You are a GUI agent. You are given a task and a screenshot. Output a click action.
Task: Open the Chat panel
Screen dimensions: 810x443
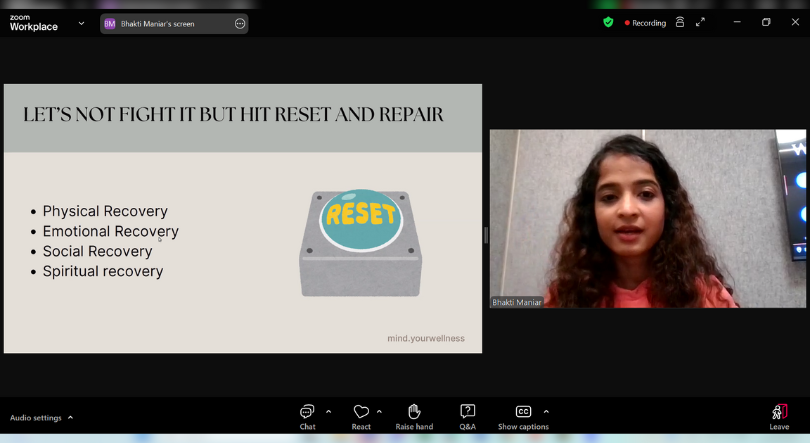pyautogui.click(x=307, y=415)
